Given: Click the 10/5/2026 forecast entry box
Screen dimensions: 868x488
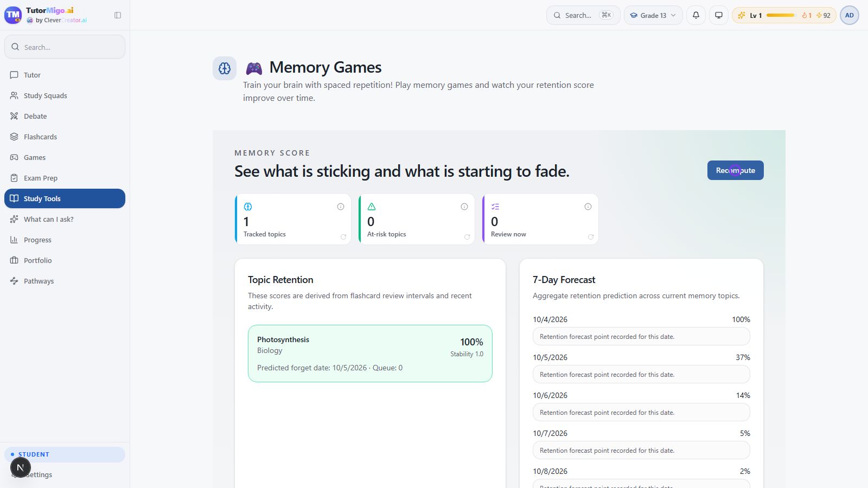Looking at the screenshot, I should tap(641, 374).
